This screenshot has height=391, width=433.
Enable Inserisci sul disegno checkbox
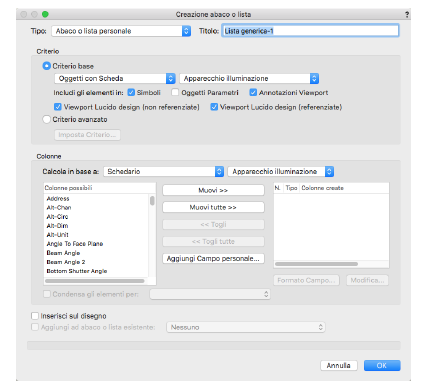[x=35, y=316]
